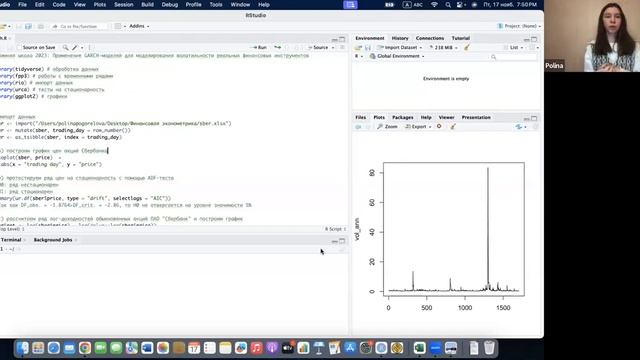Open the Export plot dropdown
The height and width of the screenshot is (360, 640).
tap(418, 127)
